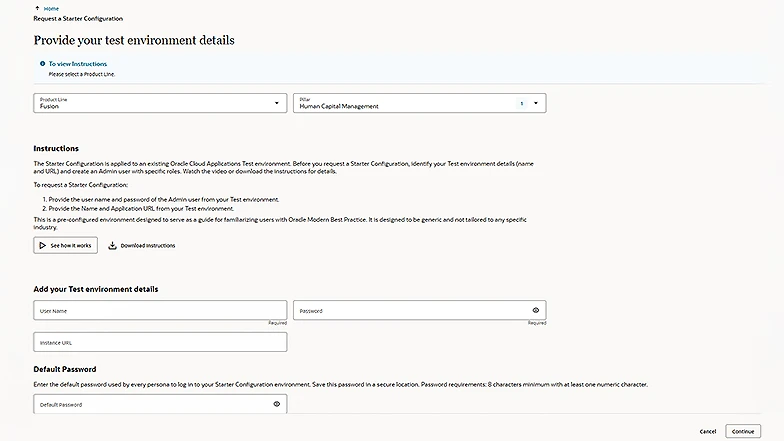Show the Default Password with eye icon
The width and height of the screenshot is (784, 441).
pyautogui.click(x=276, y=404)
